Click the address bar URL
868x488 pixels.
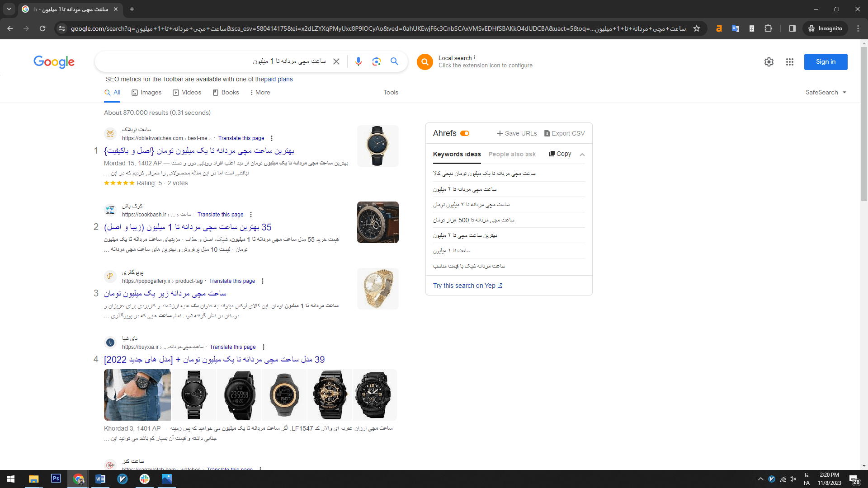pyautogui.click(x=378, y=28)
